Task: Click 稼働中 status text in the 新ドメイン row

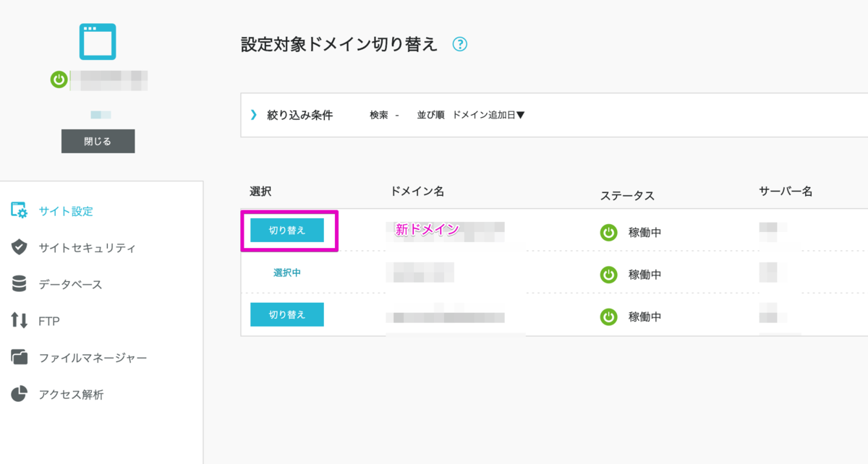Action: [x=645, y=233]
